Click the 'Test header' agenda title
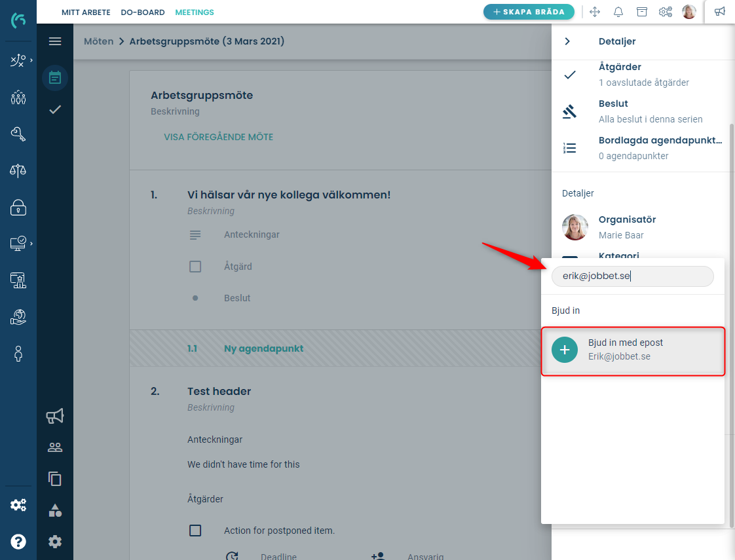This screenshot has height=560, width=735. point(219,391)
